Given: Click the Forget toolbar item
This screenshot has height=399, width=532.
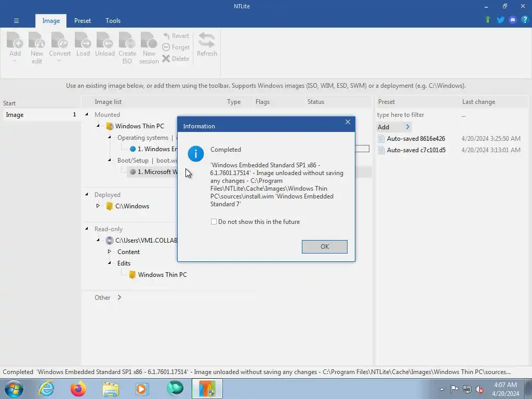Looking at the screenshot, I should pyautogui.click(x=176, y=47).
